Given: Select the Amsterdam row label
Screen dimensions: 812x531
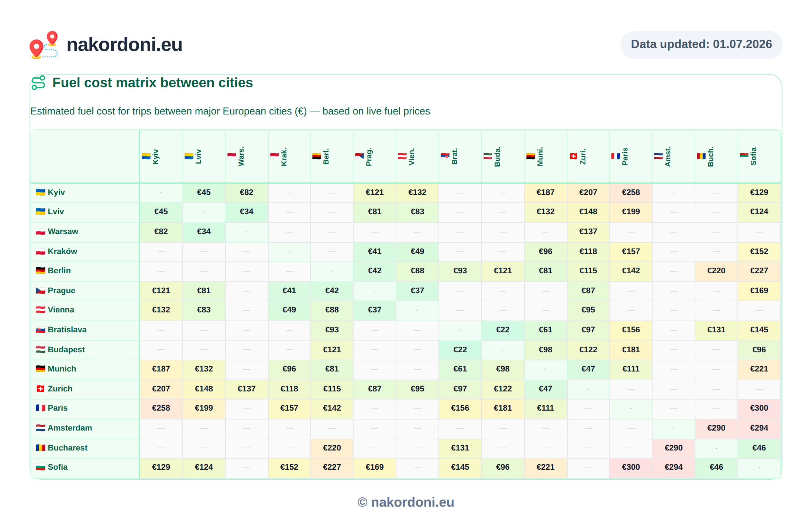Looking at the screenshot, I should coord(70,428).
